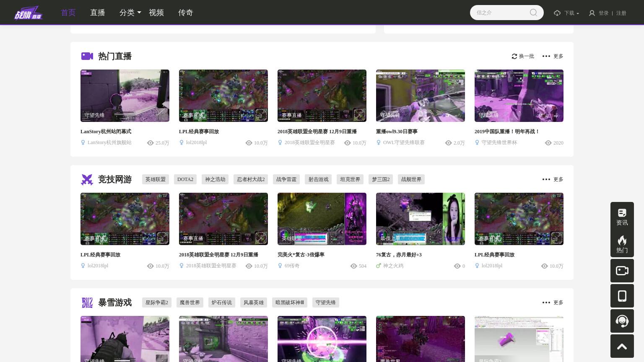The width and height of the screenshot is (644, 362).
Task: Open the LanStory杭州站闭幕式 stream thumbnail
Action: [x=125, y=96]
